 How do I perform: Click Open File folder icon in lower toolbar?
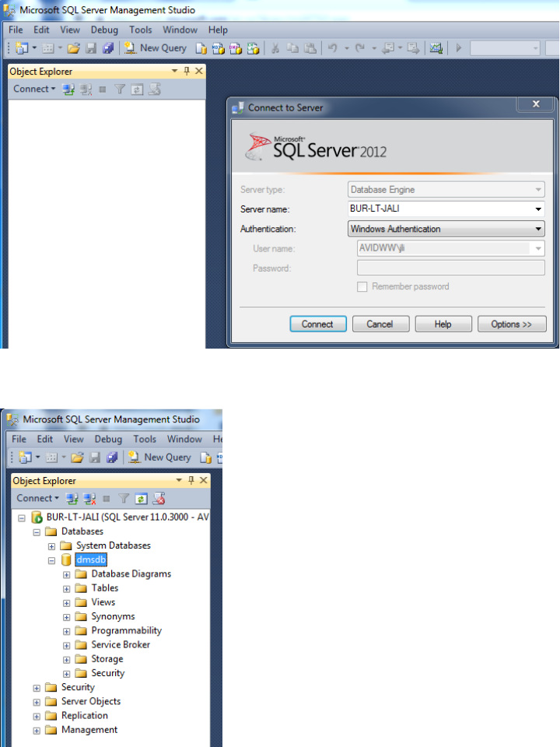(x=77, y=458)
